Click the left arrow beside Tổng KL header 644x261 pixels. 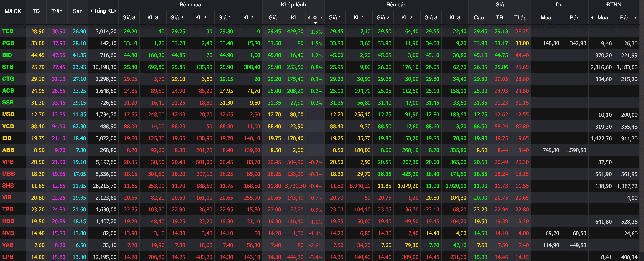pos(91,11)
